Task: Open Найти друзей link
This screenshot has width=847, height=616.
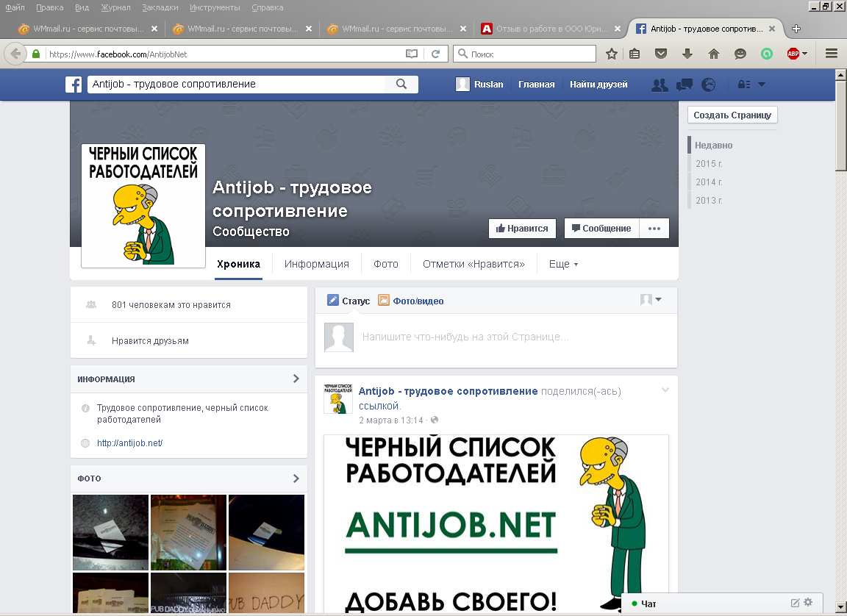Action: pyautogui.click(x=598, y=85)
